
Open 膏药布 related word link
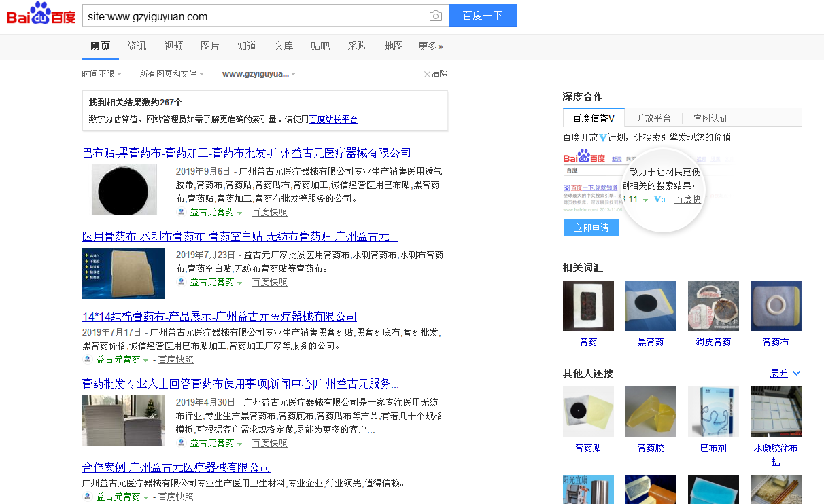[x=776, y=342]
